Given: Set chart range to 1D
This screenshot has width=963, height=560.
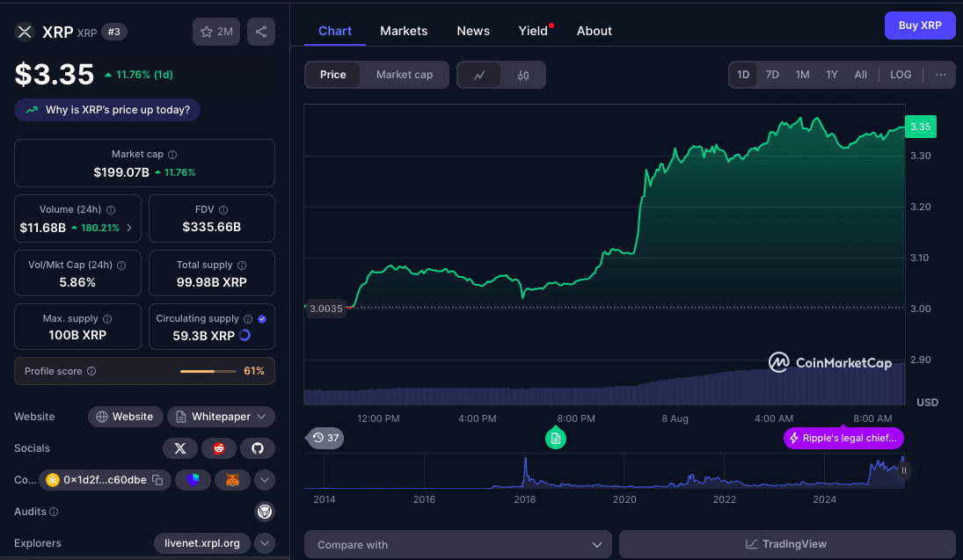Looking at the screenshot, I should pos(743,75).
